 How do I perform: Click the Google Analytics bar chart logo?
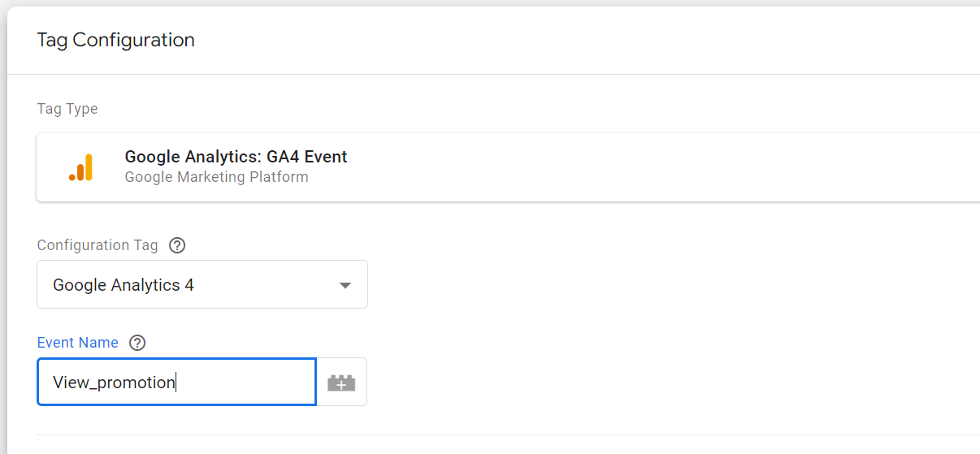tap(80, 167)
